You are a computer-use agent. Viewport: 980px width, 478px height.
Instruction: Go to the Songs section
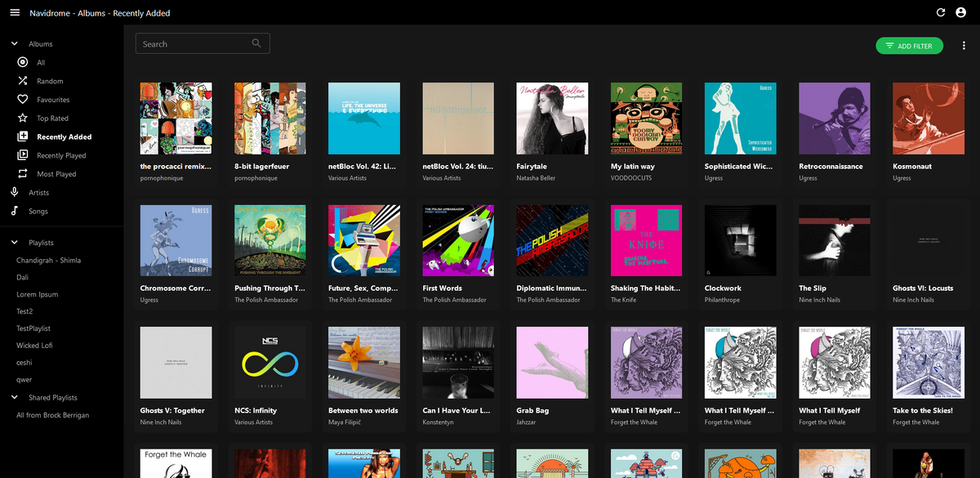click(x=62, y=211)
